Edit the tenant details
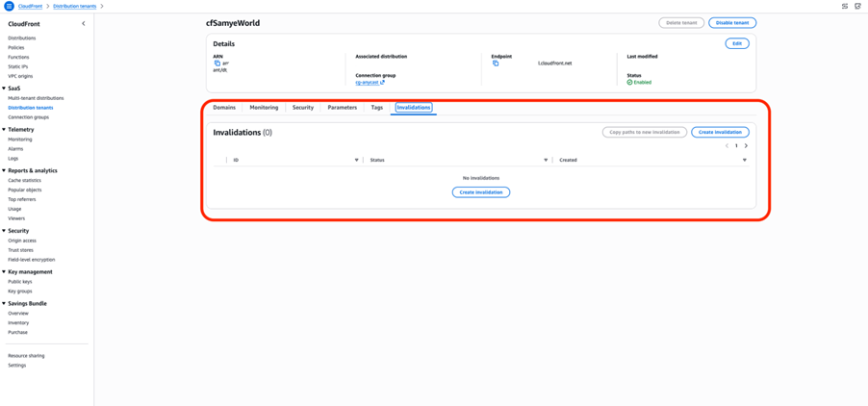 pyautogui.click(x=736, y=43)
